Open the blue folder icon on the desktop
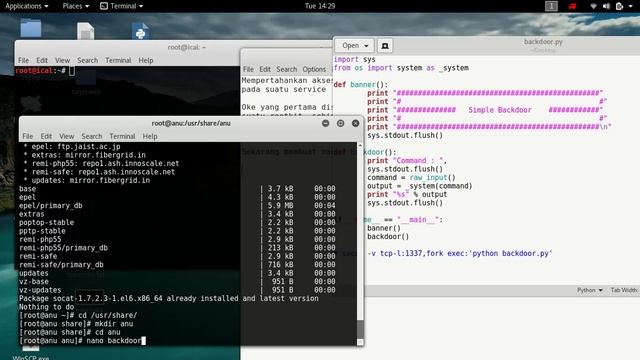This screenshot has height=360, width=640. [31, 29]
